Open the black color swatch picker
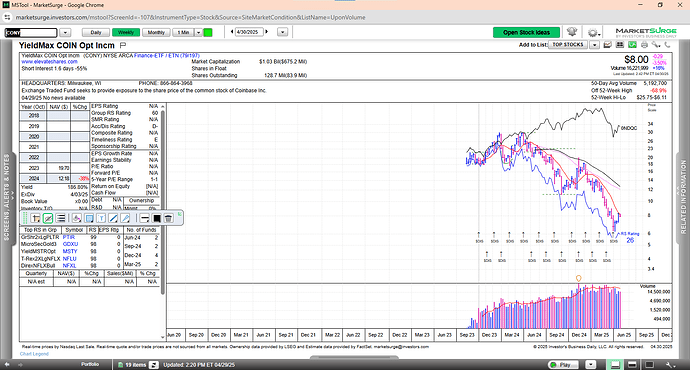690x370 pixels. pyautogui.click(x=156, y=218)
